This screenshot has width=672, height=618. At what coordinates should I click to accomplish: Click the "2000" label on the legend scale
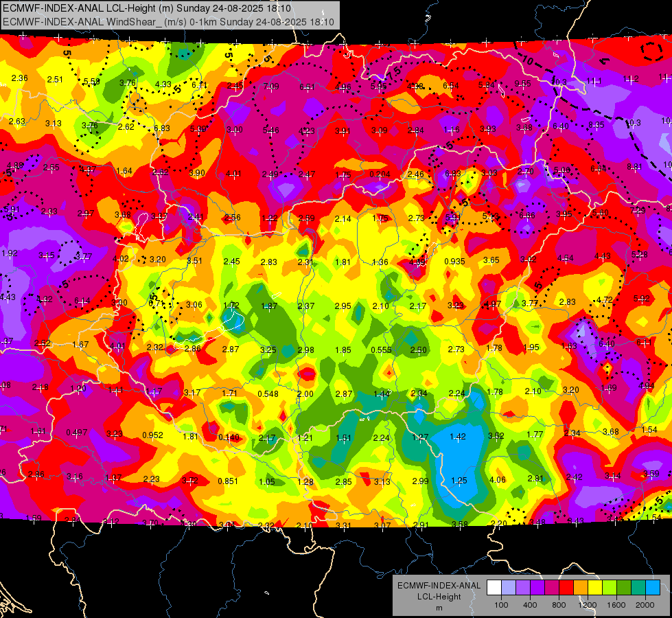[645, 605]
